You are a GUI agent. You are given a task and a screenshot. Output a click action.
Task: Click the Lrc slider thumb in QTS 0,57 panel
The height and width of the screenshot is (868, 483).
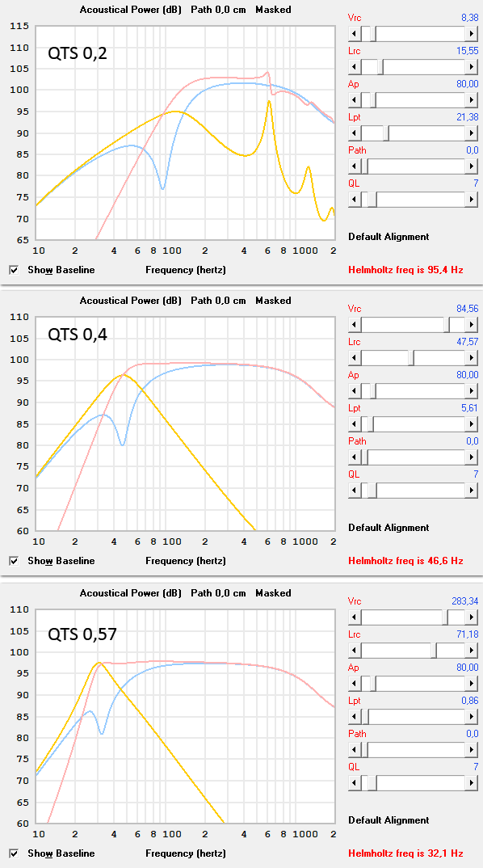click(434, 651)
